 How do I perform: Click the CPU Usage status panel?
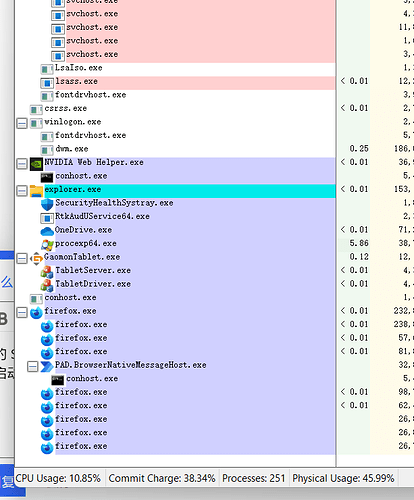tap(58, 478)
